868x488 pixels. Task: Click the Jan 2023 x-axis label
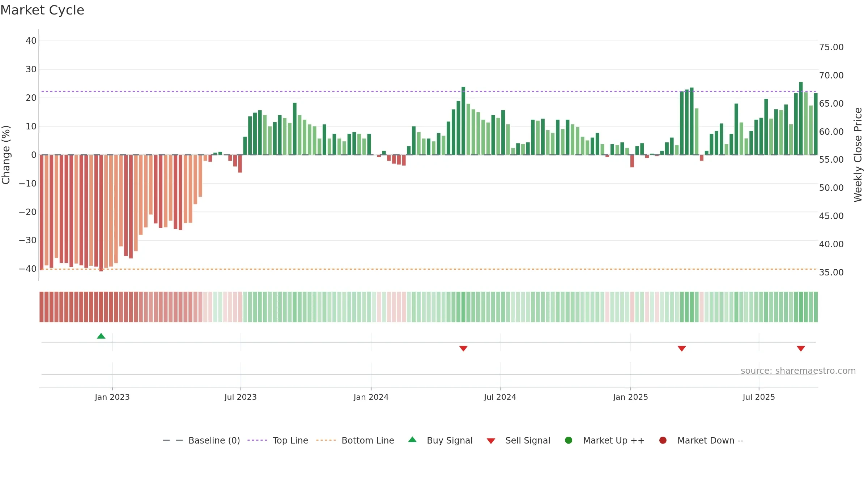pos(112,397)
